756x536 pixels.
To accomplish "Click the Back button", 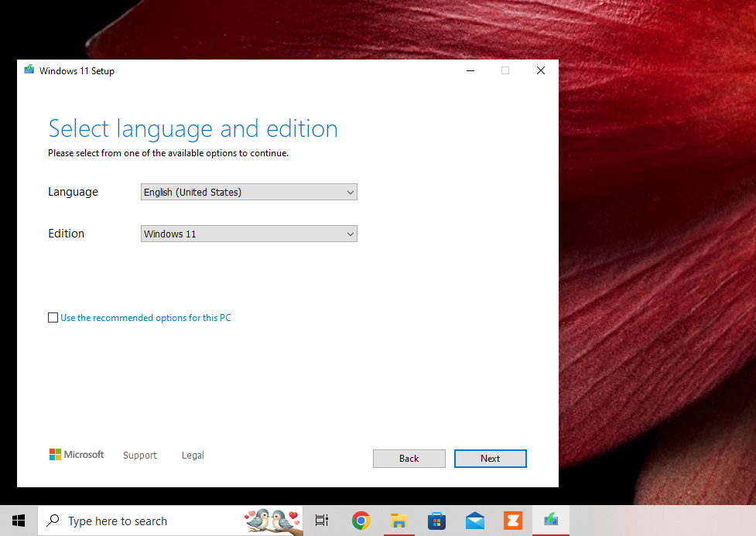I will tap(409, 459).
